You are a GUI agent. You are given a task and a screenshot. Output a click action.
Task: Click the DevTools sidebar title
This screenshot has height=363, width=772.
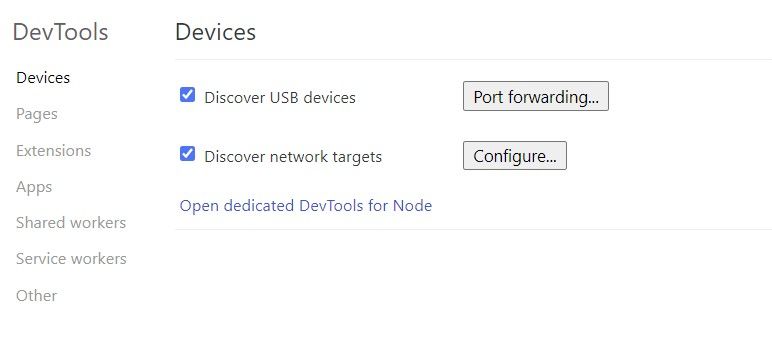coord(60,32)
